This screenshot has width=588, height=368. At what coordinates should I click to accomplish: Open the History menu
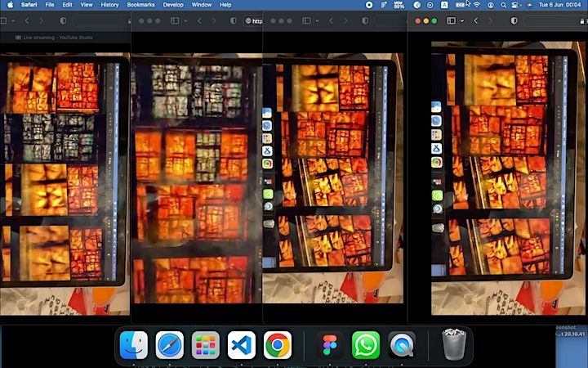[109, 5]
